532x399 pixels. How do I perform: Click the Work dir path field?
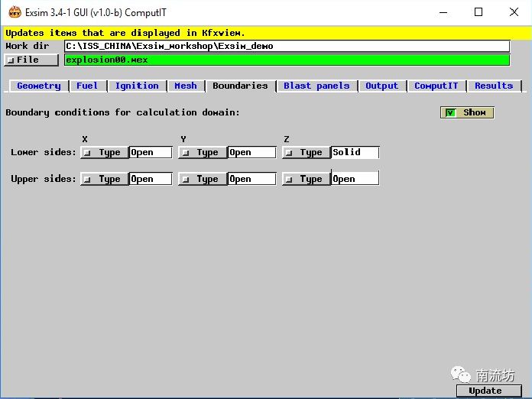coord(287,46)
